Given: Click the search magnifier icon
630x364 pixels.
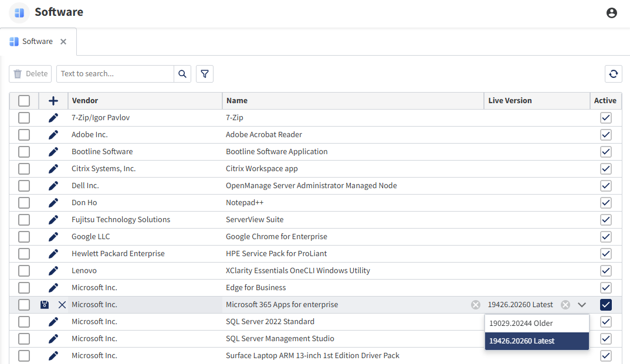Looking at the screenshot, I should (x=182, y=74).
